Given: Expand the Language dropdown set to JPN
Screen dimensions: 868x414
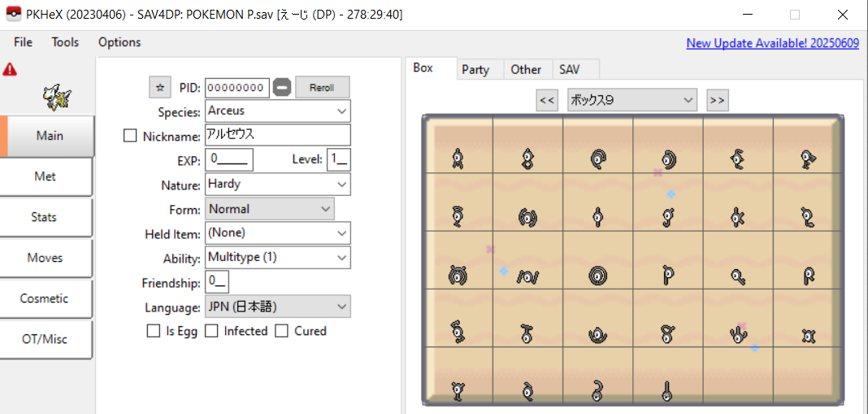Looking at the screenshot, I should click(278, 307).
